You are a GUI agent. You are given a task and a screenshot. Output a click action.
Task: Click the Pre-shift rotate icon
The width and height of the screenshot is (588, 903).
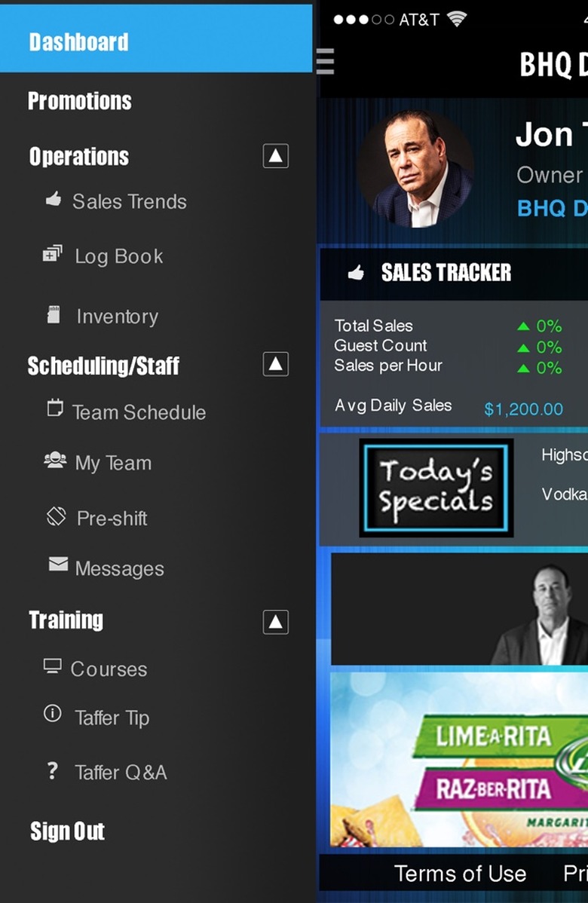click(56, 516)
